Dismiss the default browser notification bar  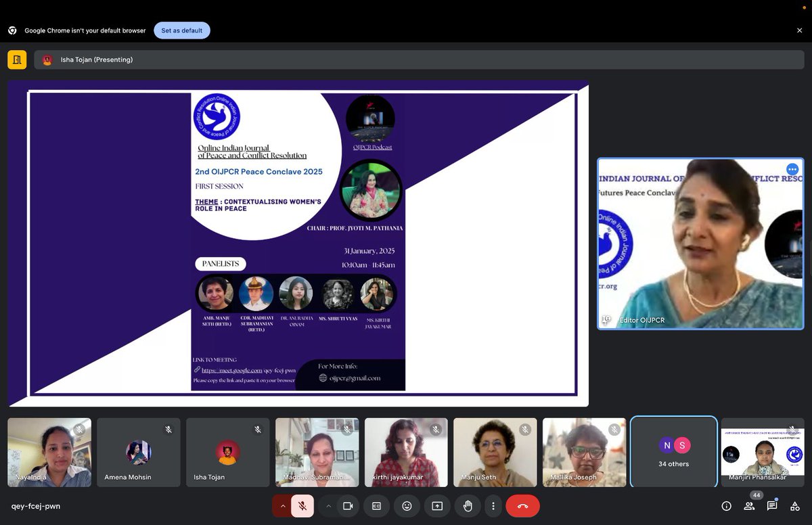[799, 30]
